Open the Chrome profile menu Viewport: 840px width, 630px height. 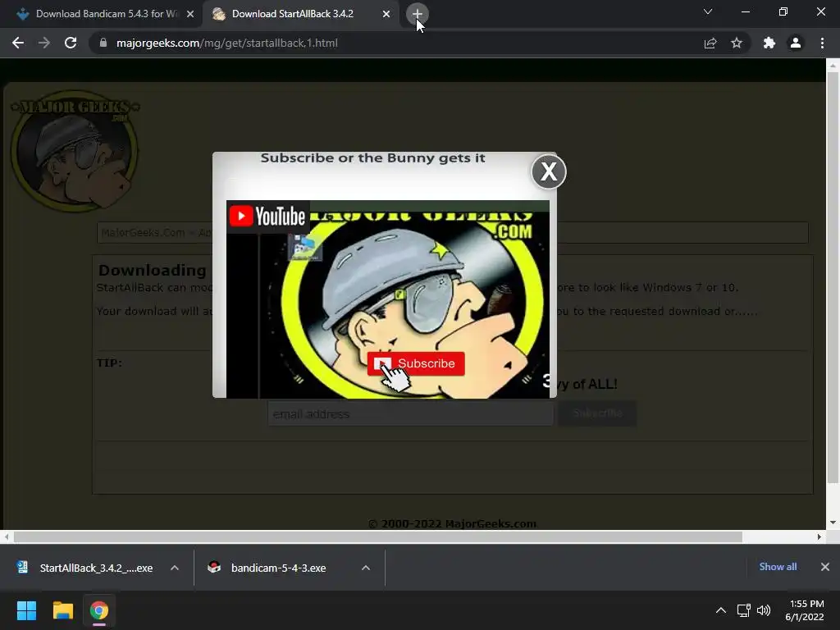[796, 43]
